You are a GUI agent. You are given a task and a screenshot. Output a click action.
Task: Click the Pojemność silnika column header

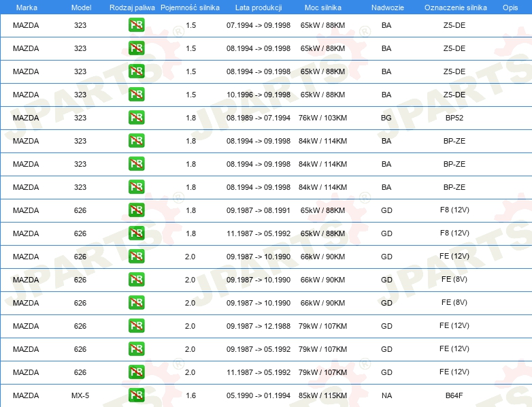(x=190, y=7)
